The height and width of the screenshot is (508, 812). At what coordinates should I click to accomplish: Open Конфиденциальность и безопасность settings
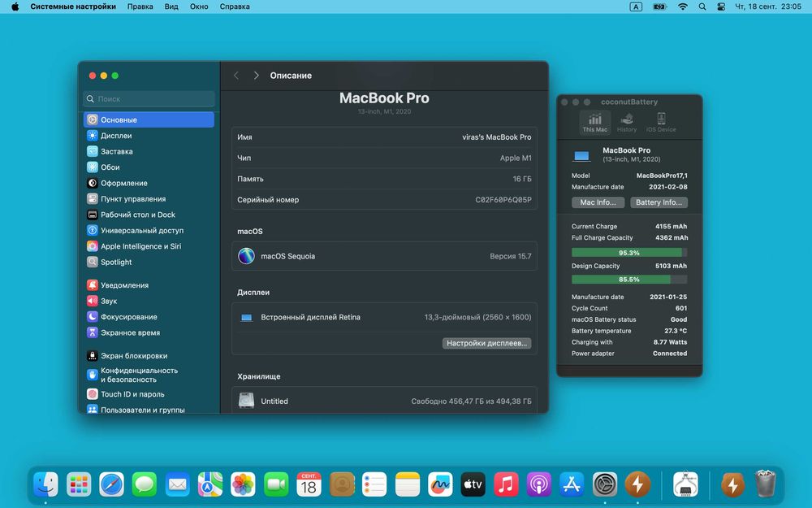click(x=149, y=375)
